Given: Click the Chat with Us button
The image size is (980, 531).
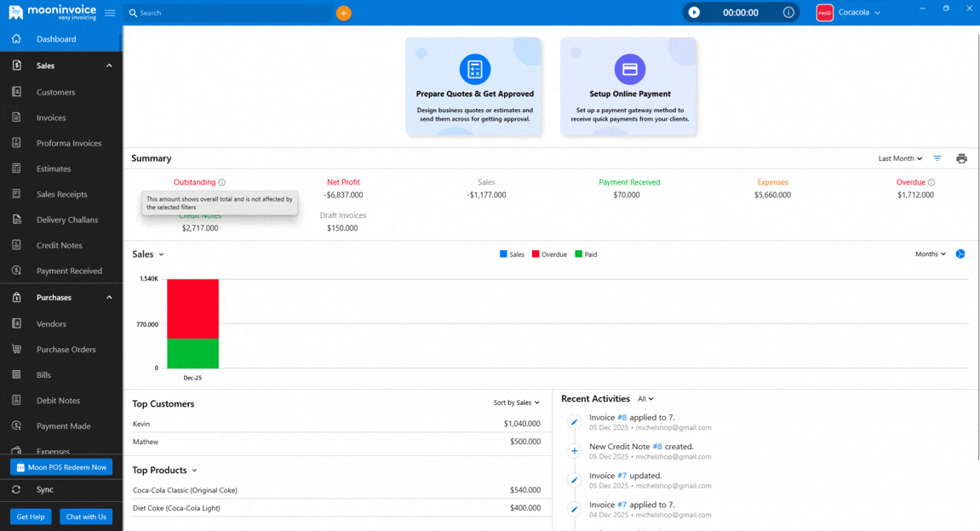Looking at the screenshot, I should [x=86, y=517].
